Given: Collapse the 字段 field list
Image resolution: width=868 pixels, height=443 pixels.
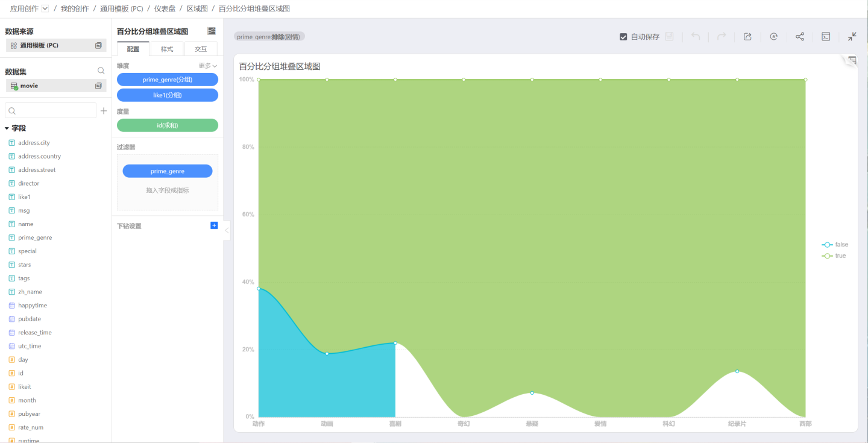Looking at the screenshot, I should click(7, 128).
